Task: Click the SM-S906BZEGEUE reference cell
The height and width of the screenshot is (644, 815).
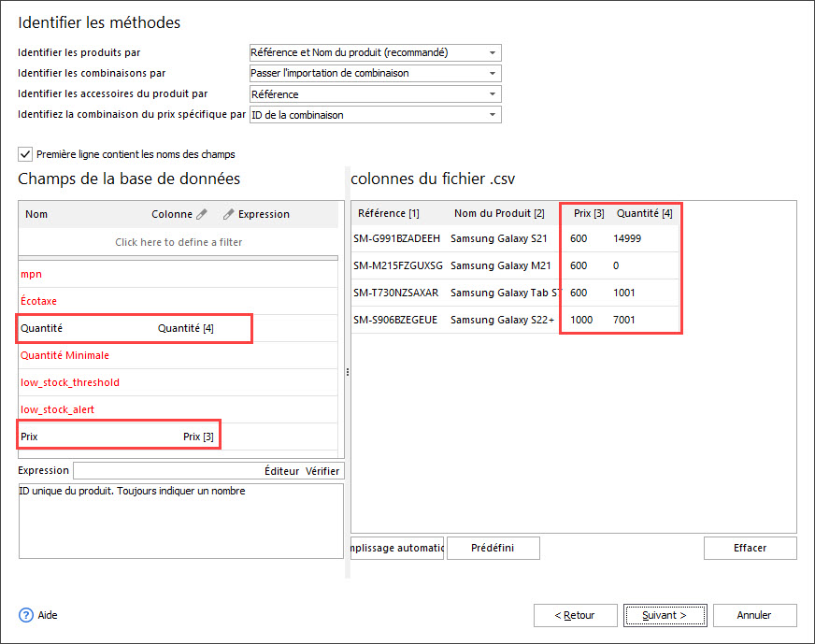Action: 395,320
